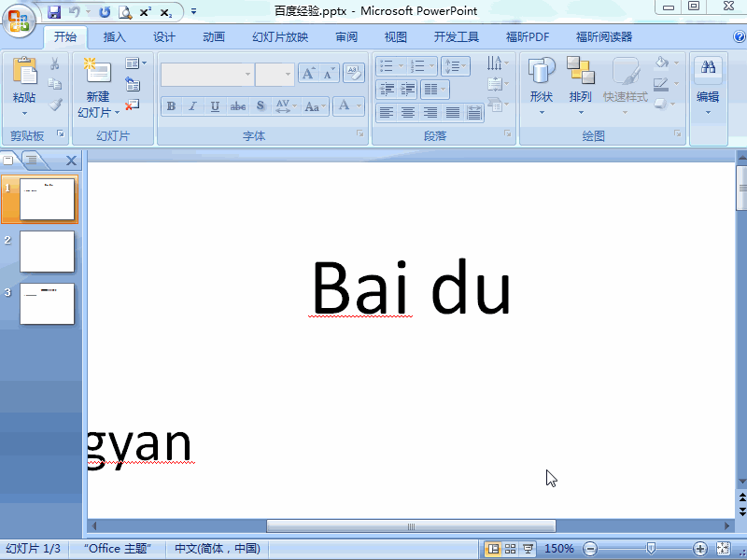This screenshot has width=747, height=560.
Task: Copy the selection with the copy icon
Action: pyautogui.click(x=55, y=84)
